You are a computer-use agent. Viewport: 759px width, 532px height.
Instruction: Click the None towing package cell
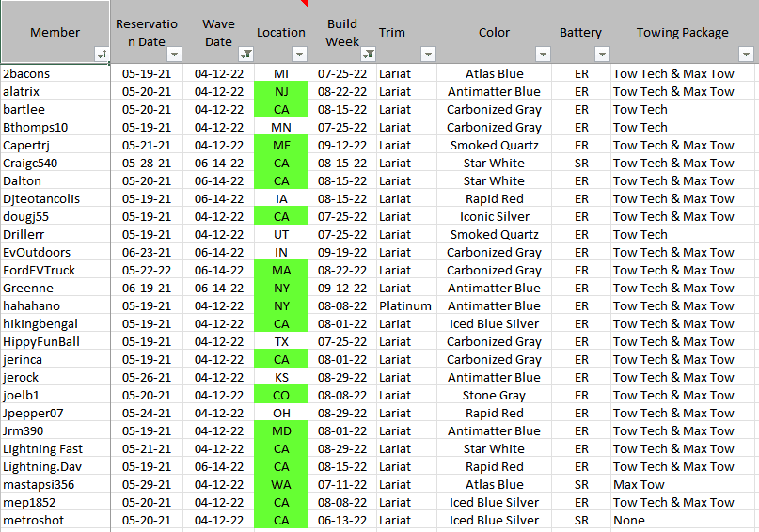629,520
